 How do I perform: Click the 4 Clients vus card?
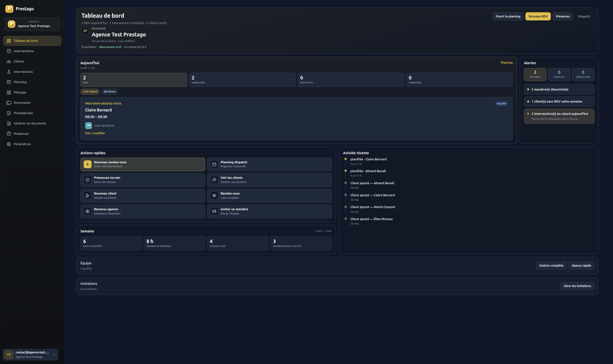[x=238, y=243]
